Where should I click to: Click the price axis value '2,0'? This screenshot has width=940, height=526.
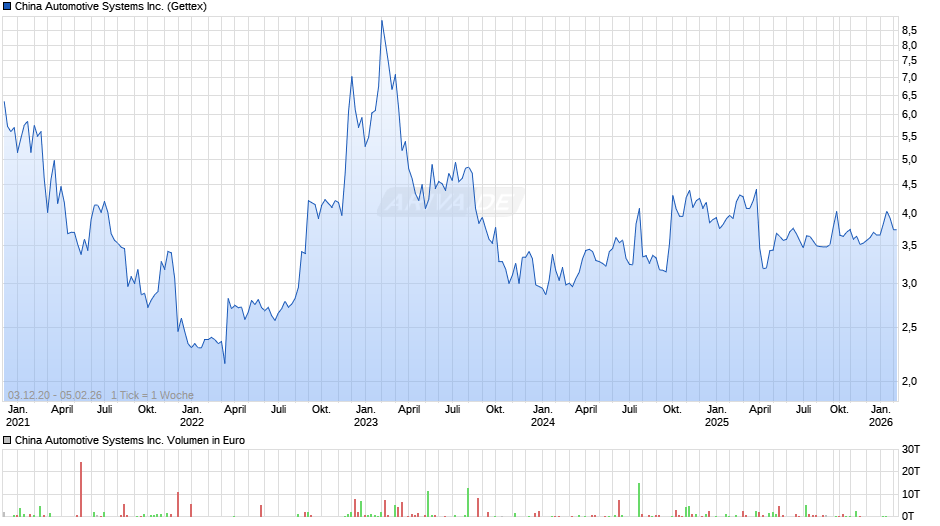(x=909, y=381)
